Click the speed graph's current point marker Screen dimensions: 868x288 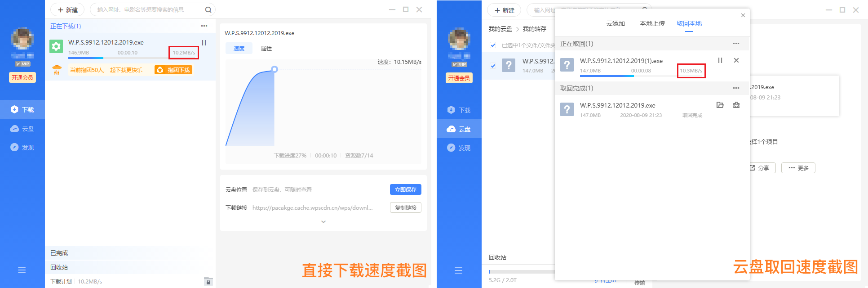click(275, 69)
